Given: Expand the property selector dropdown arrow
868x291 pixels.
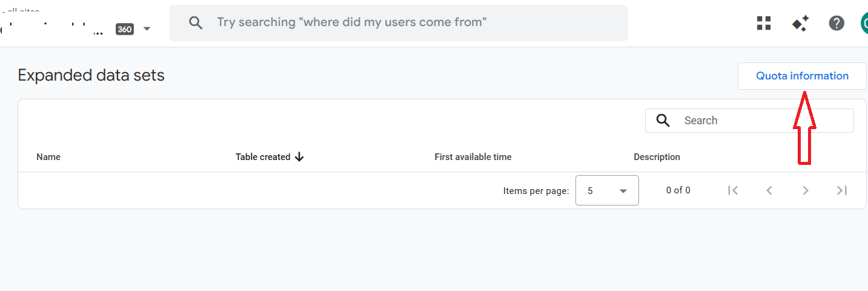Looking at the screenshot, I should point(147,28).
